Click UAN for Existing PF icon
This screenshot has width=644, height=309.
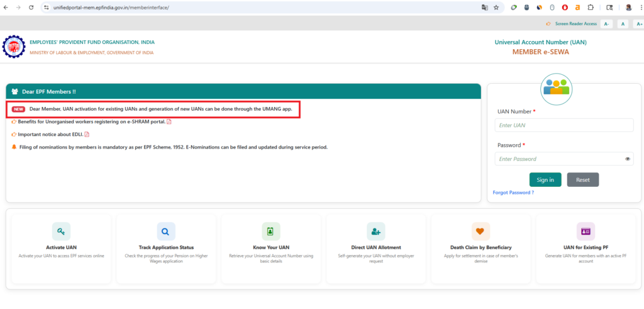586,232
